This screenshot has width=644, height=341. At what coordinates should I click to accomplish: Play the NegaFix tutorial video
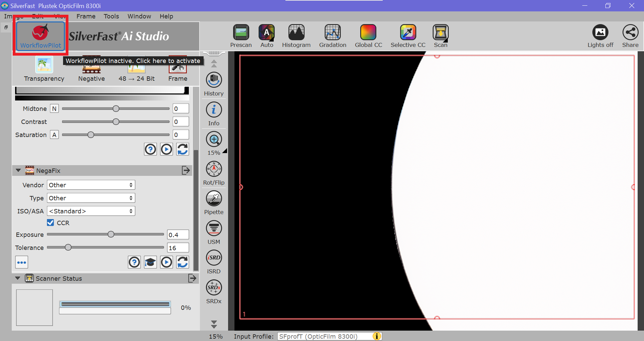(166, 262)
